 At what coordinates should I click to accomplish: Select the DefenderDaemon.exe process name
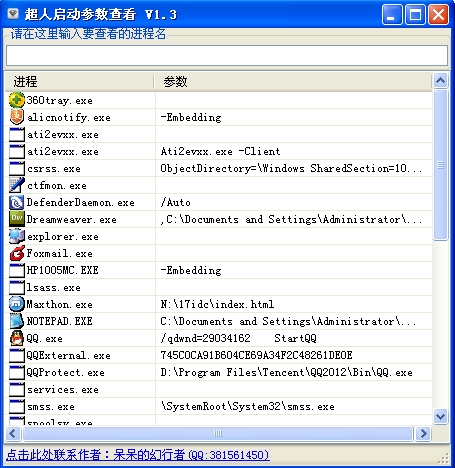(x=81, y=202)
